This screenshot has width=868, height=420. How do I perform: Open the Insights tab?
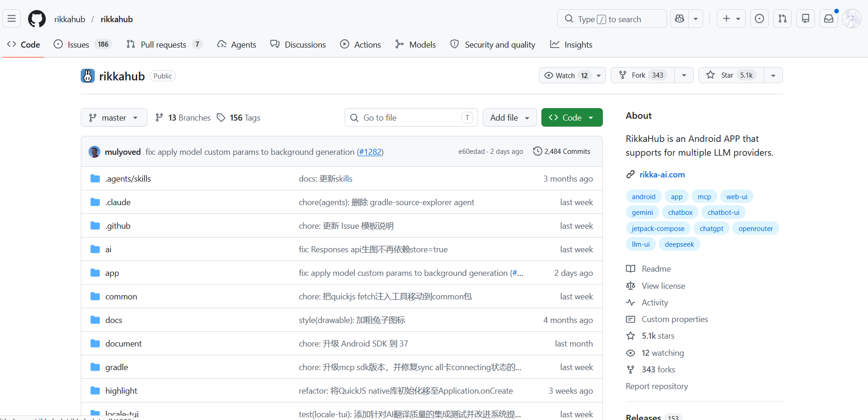(x=571, y=44)
